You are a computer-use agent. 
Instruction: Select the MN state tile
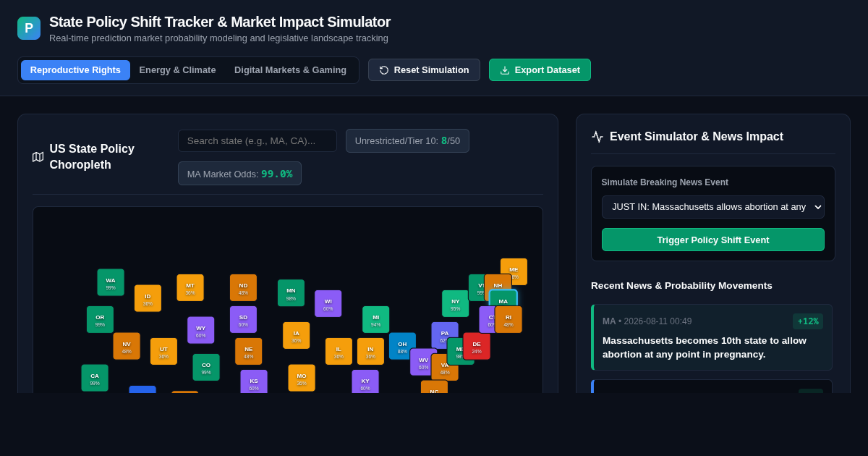[x=291, y=293]
